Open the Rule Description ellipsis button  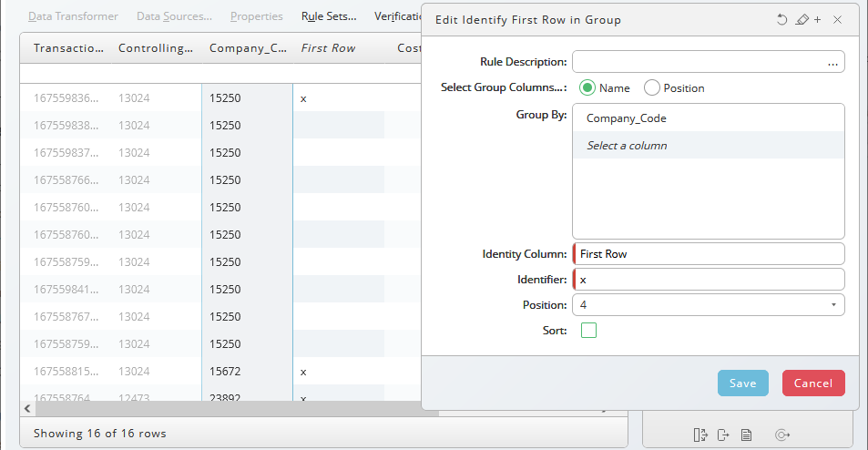[832, 62]
